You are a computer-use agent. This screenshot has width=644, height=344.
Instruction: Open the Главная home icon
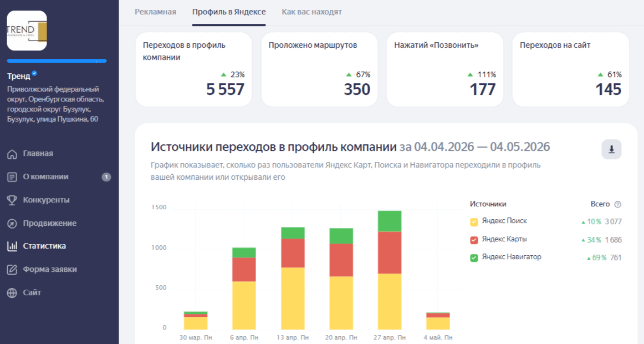point(12,154)
